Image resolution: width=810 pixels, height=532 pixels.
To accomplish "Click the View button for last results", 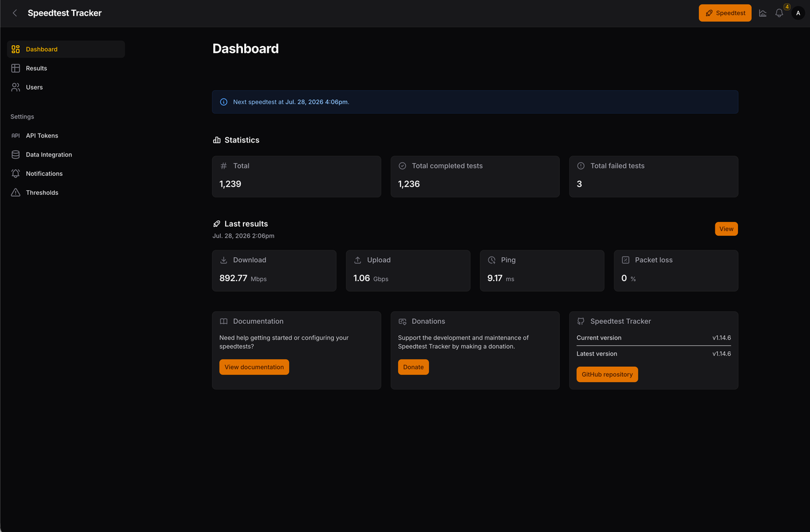I will pyautogui.click(x=726, y=229).
